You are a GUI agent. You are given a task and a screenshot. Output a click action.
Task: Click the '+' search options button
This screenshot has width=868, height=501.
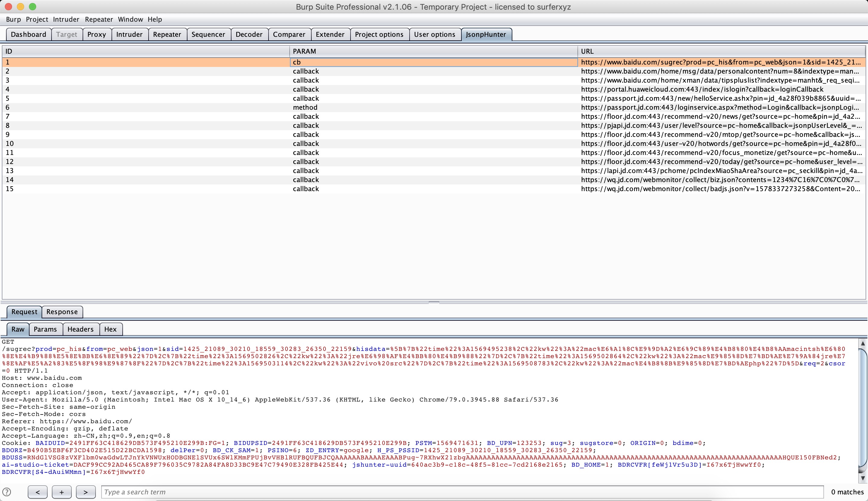pyautogui.click(x=61, y=492)
